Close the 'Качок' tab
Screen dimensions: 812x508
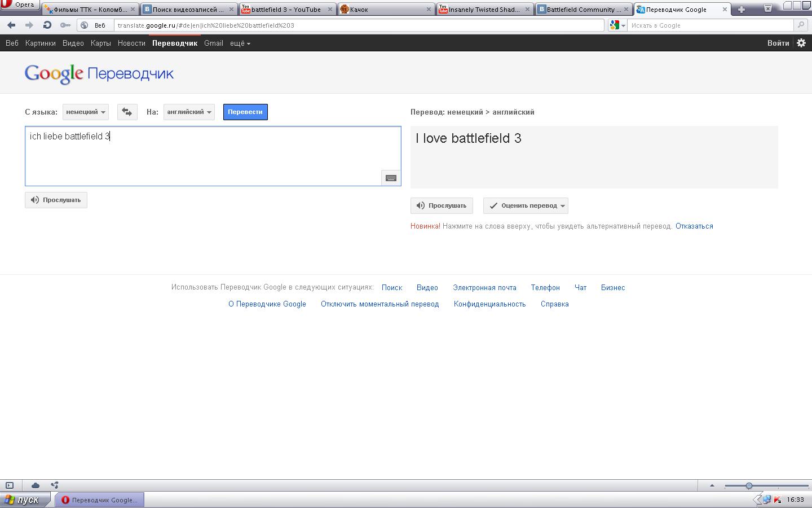click(x=429, y=10)
